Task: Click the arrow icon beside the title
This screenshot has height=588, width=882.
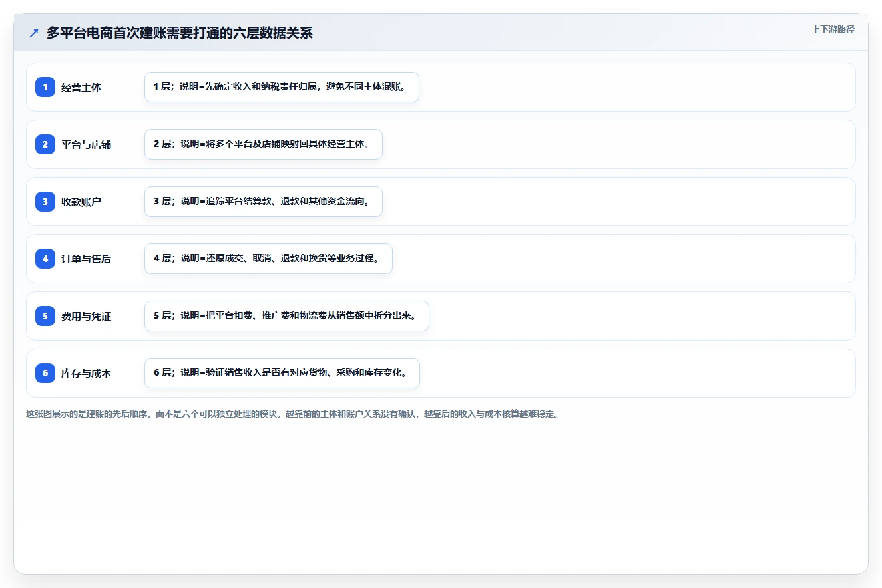Action: pos(34,33)
